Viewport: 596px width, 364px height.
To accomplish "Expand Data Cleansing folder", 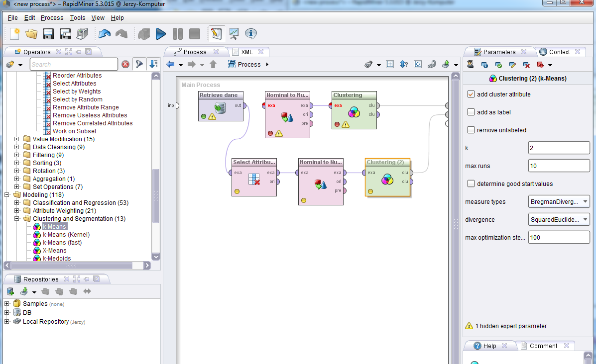I will (x=17, y=147).
